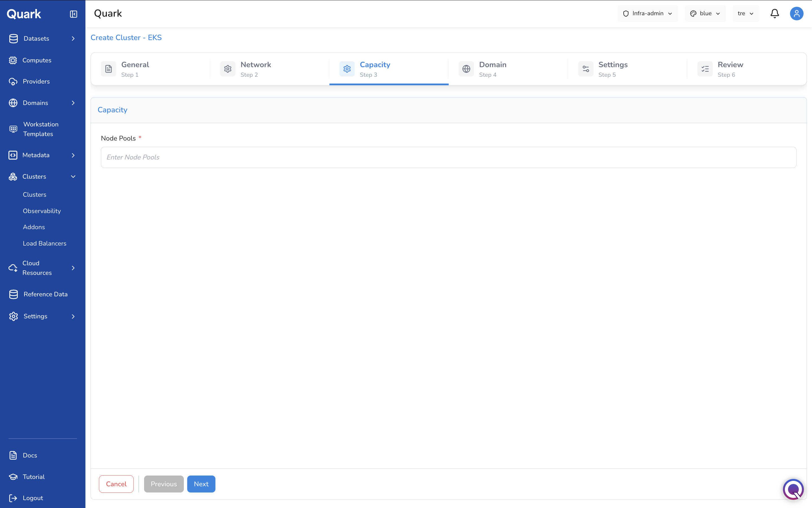Viewport: 812px width, 508px height.
Task: Click the Review step checklist icon
Action: pos(705,69)
